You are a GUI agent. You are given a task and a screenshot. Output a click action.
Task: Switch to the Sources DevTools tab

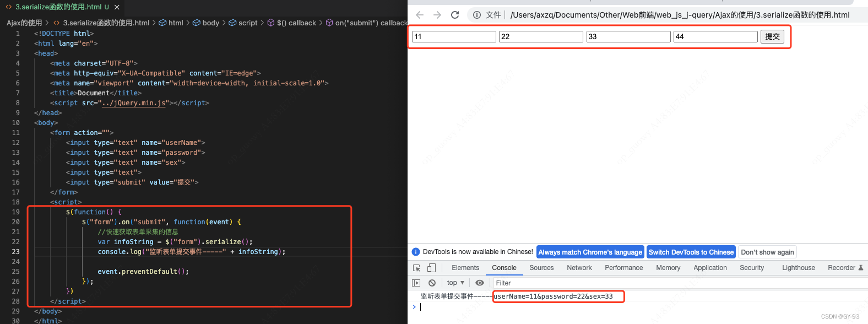(x=541, y=268)
